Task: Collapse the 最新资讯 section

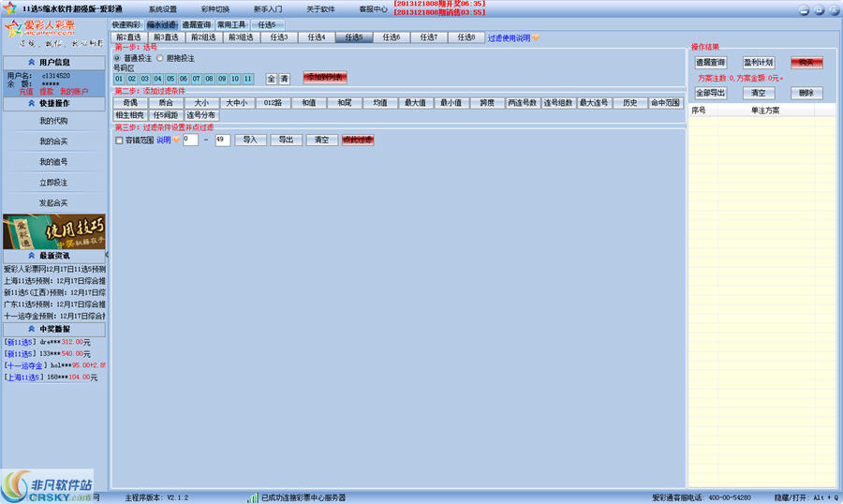Action: (53, 255)
